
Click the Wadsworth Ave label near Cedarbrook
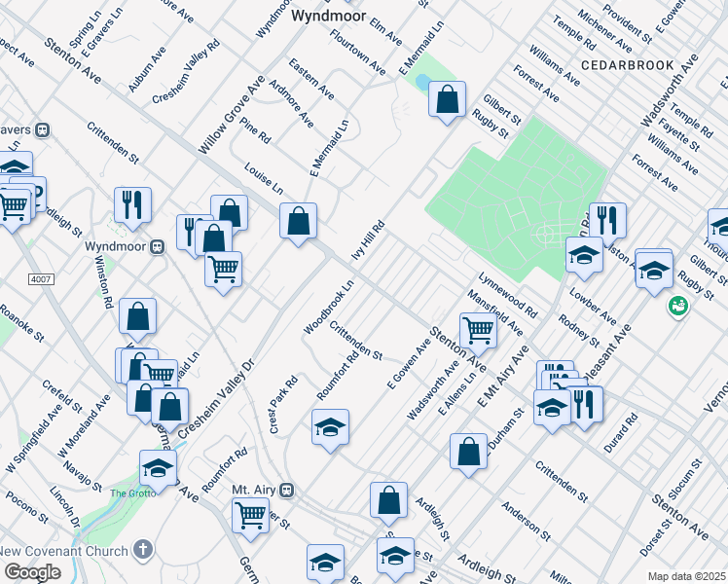669,91
